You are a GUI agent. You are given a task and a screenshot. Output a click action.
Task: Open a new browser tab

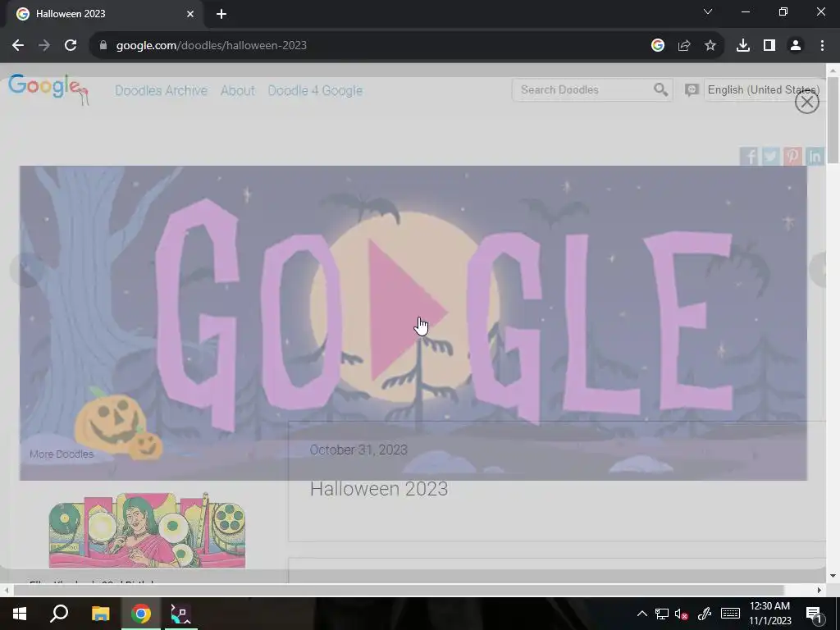221,14
